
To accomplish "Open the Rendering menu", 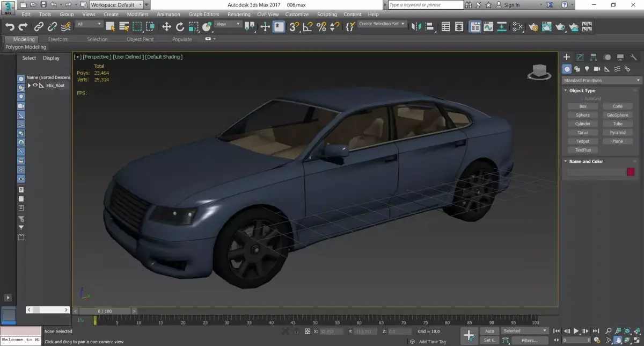I will [239, 15].
